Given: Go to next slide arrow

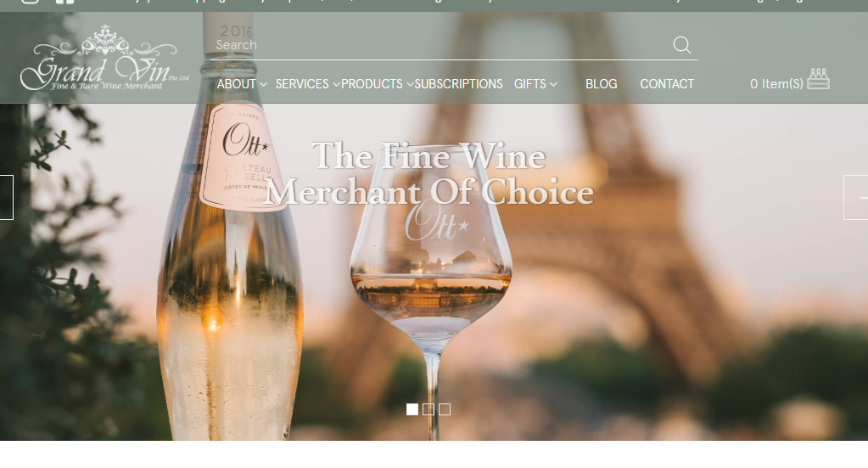Looking at the screenshot, I should tap(856, 197).
